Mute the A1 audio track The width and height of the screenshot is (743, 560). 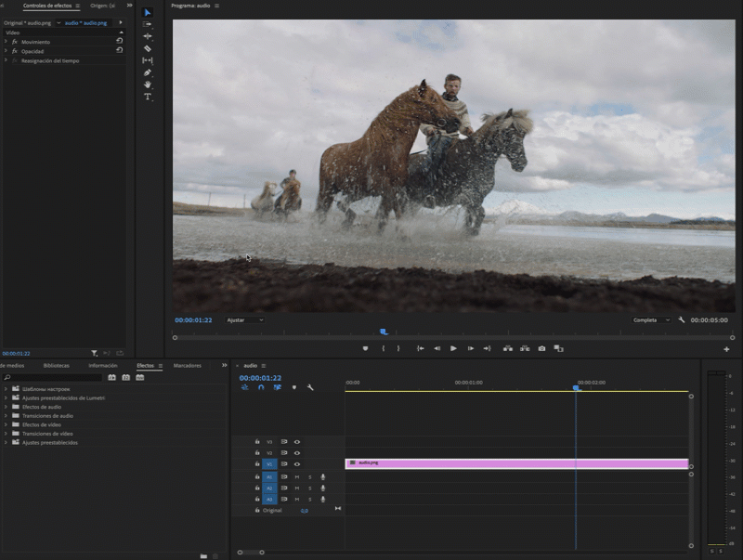297,476
